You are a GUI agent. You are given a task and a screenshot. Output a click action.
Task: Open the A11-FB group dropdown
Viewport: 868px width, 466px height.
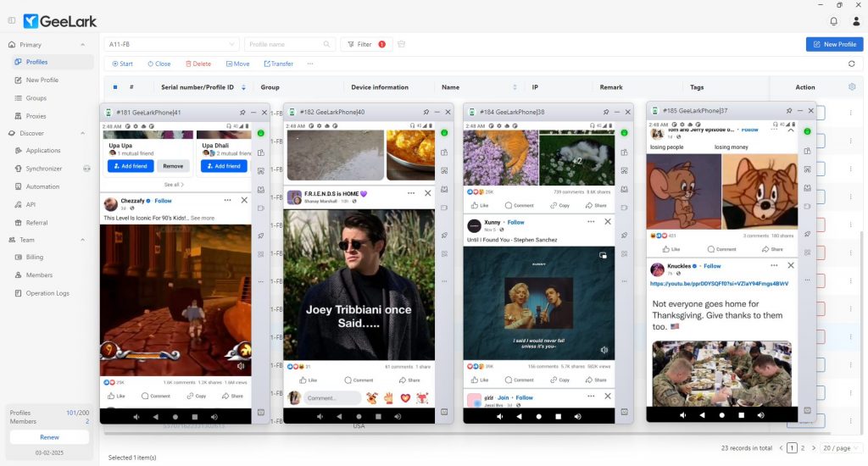[171, 44]
